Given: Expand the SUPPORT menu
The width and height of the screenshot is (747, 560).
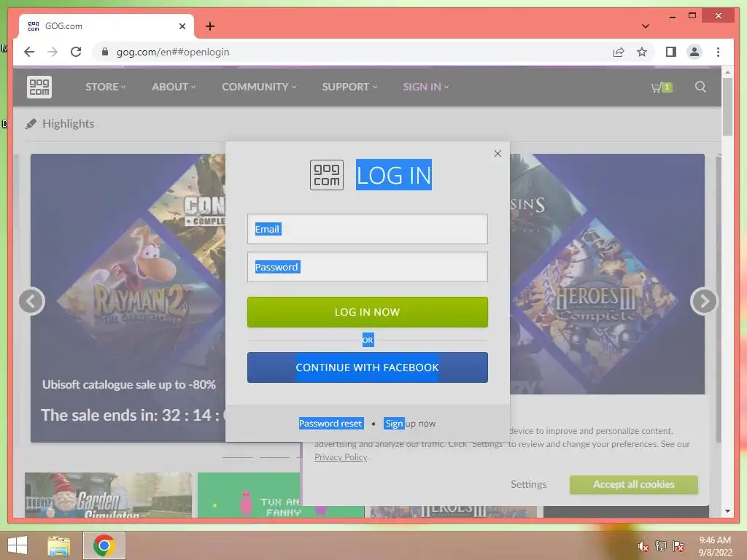Looking at the screenshot, I should [x=349, y=87].
